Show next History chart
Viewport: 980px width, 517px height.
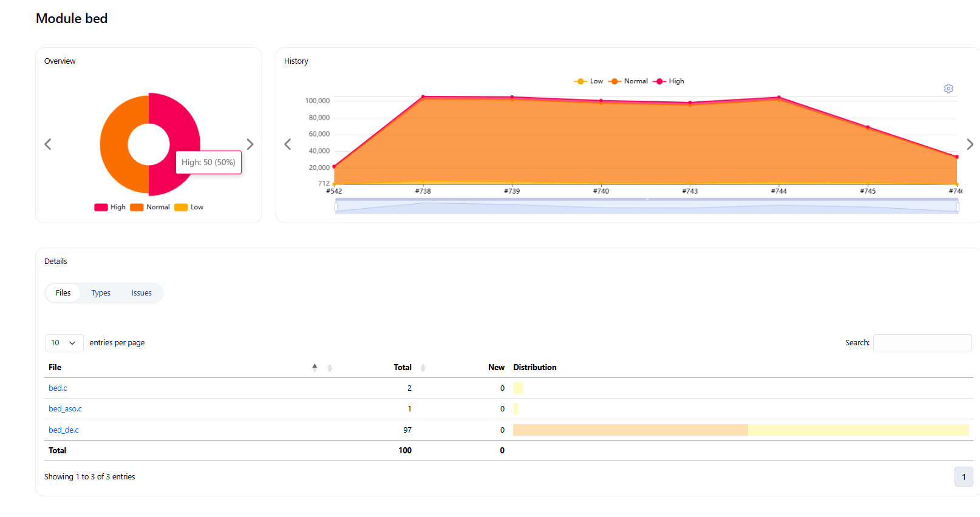(970, 144)
